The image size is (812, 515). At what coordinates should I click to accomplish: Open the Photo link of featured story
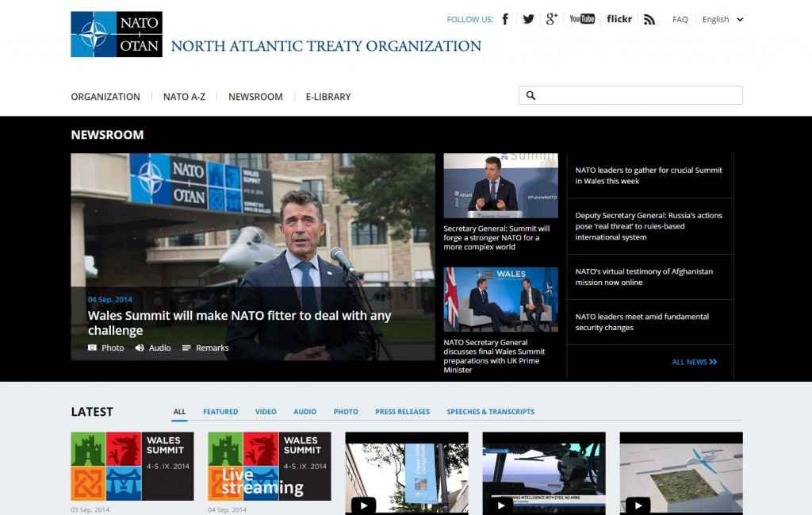(x=113, y=348)
